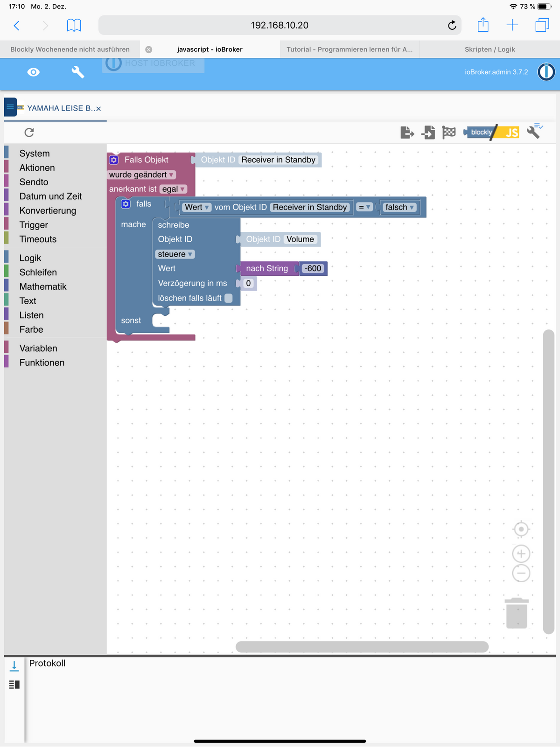Open System block category
The height and width of the screenshot is (747, 560).
(x=35, y=154)
